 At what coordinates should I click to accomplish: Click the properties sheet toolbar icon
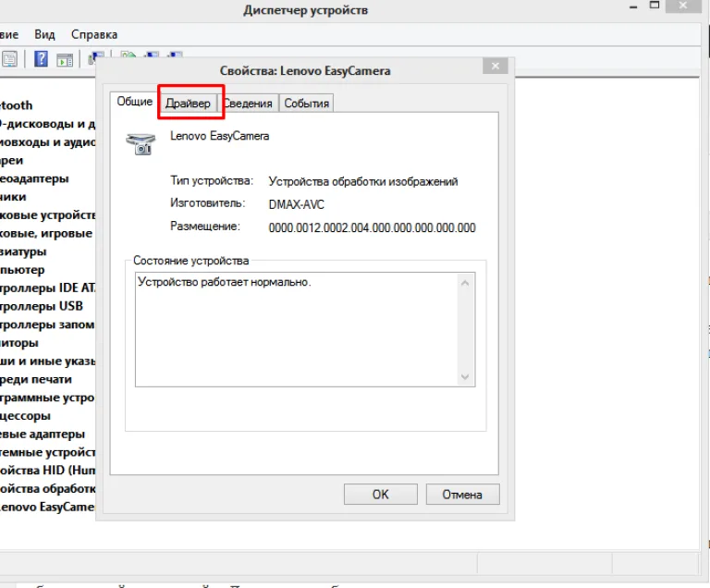9,59
